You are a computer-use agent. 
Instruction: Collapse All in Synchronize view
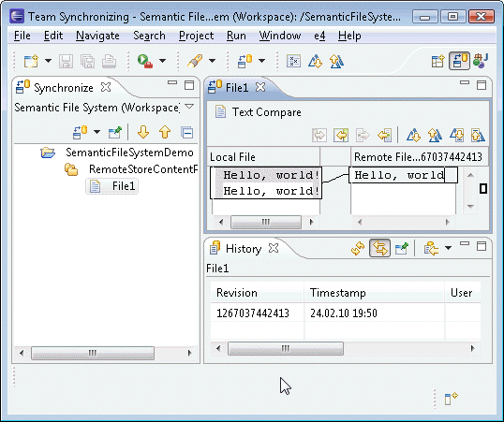coord(187,132)
